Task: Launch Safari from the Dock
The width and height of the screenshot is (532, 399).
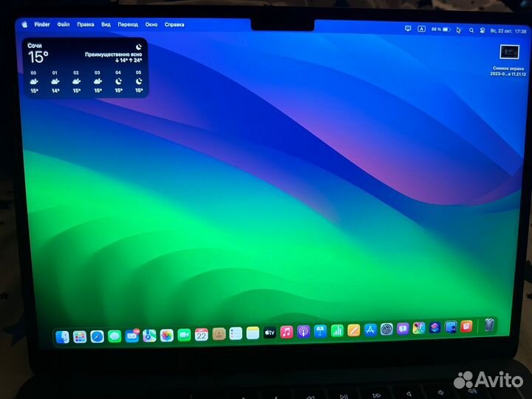Action: click(97, 337)
